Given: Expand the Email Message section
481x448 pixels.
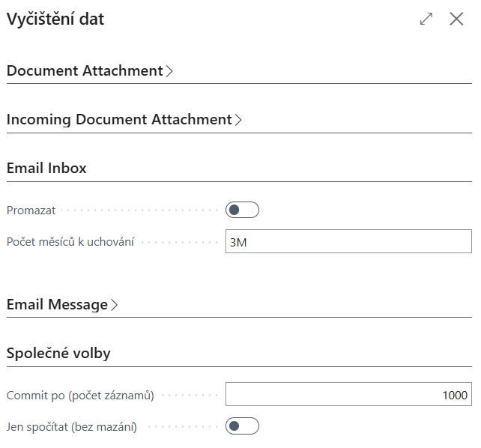Looking at the screenshot, I should click(x=62, y=304).
